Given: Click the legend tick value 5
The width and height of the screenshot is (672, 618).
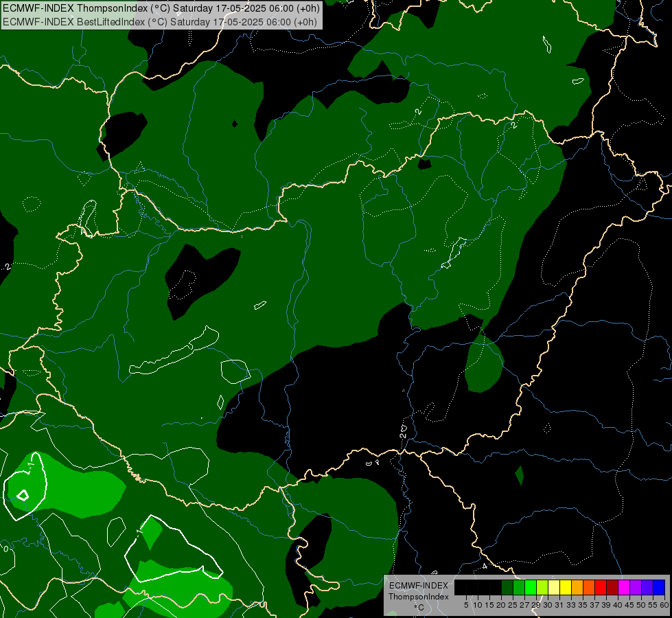Looking at the screenshot, I should click(x=466, y=605).
